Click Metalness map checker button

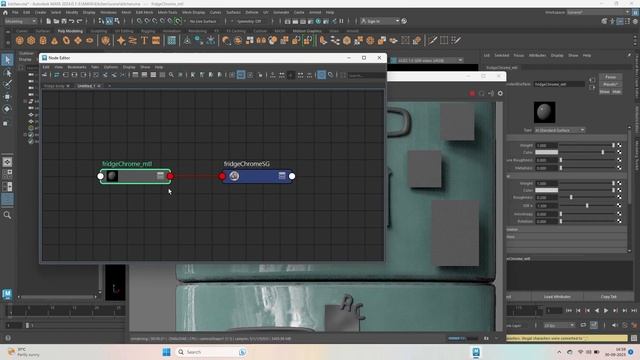[619, 168]
